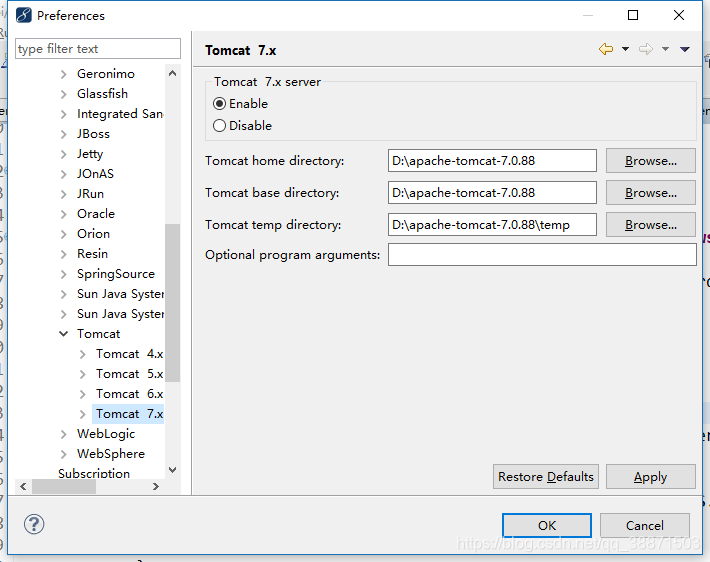Open the forward history dropdown arrow
Image resolution: width=710 pixels, height=562 pixels.
pos(665,49)
